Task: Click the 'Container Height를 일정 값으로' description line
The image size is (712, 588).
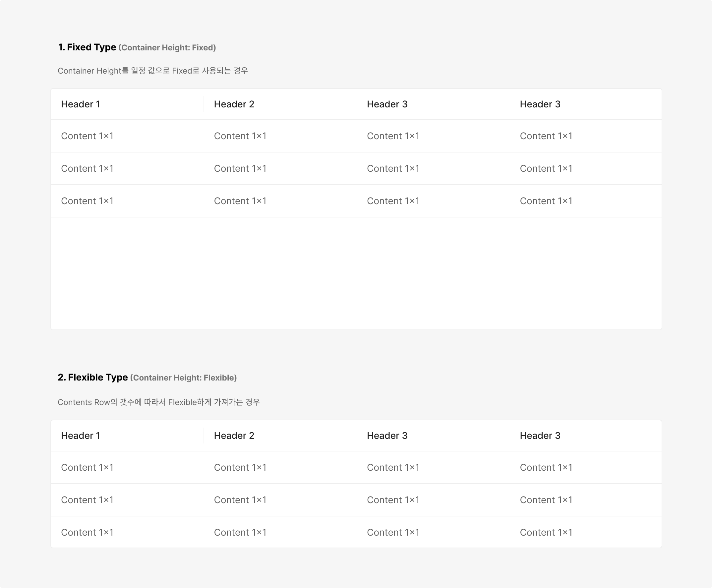Action: point(152,71)
